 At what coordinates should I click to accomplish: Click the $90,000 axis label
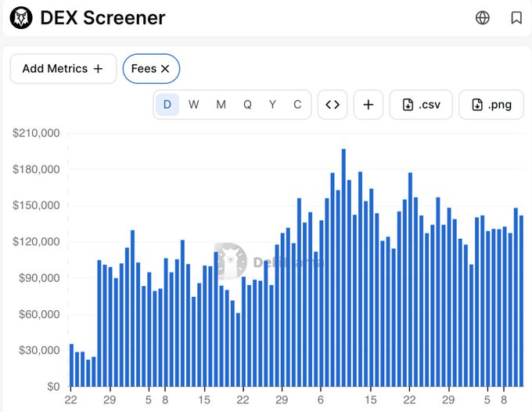(39, 278)
